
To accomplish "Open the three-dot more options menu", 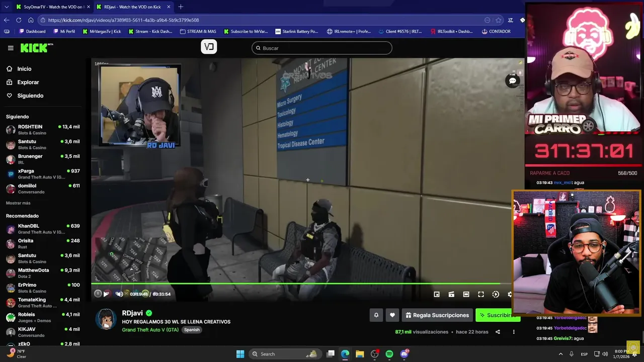I will pos(514,332).
